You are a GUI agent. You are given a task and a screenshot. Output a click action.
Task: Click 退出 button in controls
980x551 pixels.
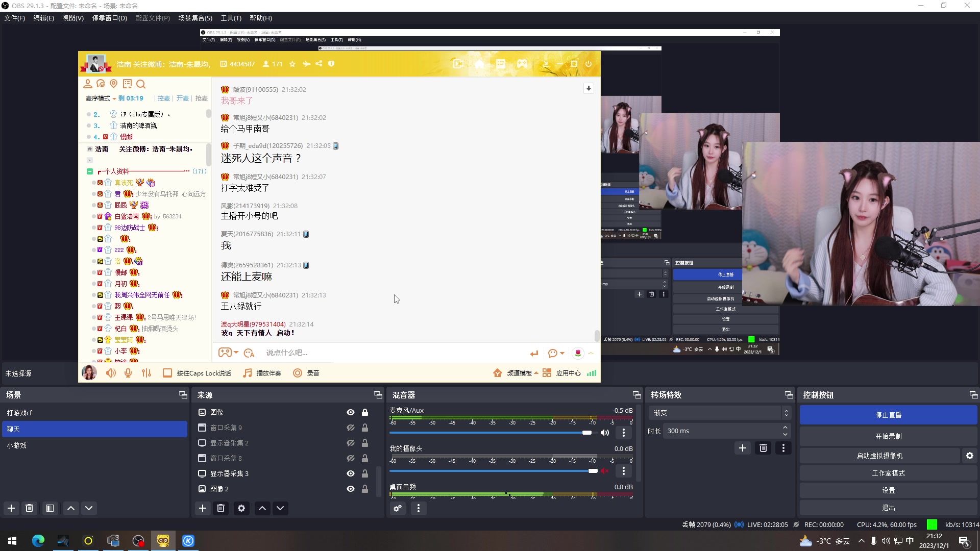(888, 508)
